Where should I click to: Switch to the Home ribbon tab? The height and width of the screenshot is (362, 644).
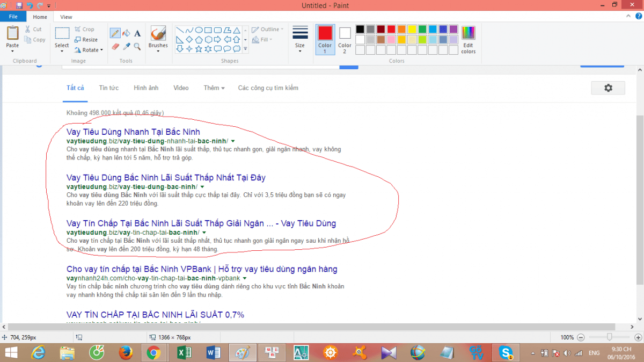click(40, 17)
